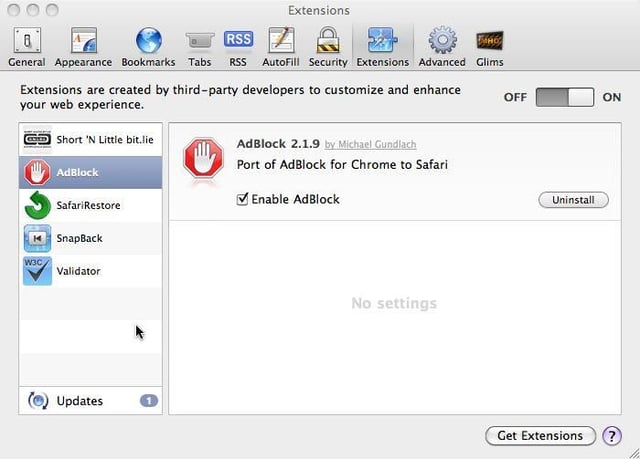Click the W3C Validator icon

[x=37, y=271]
